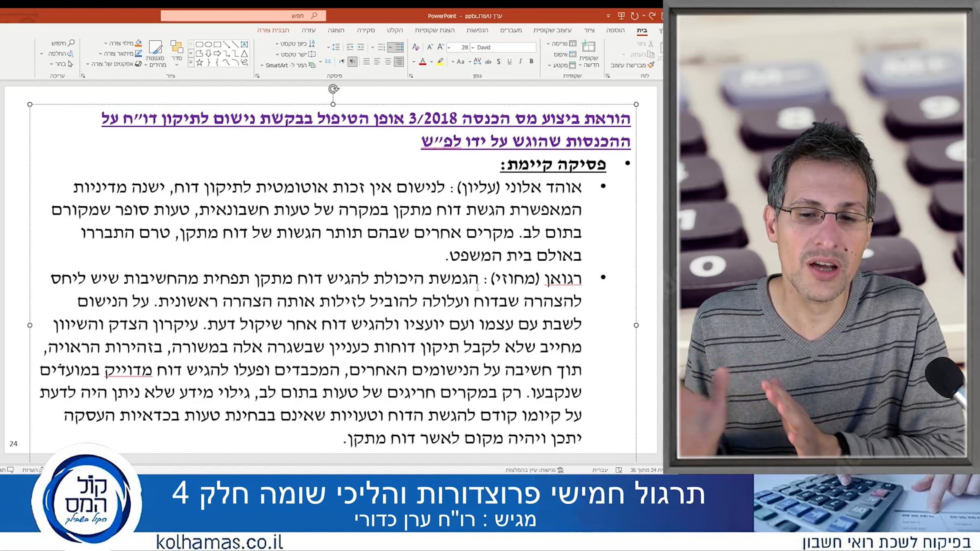Toggle Bold formatting
Screen dimensions: 980x551
[531, 61]
